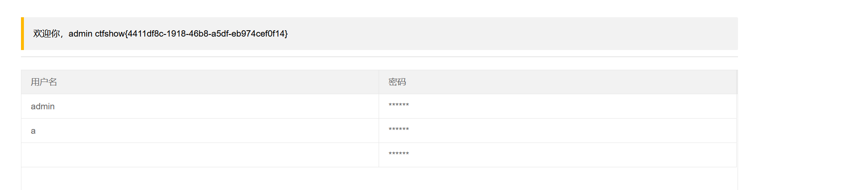Click the 欢迎你 greeting text
The width and height of the screenshot is (868, 190).
[x=47, y=34]
